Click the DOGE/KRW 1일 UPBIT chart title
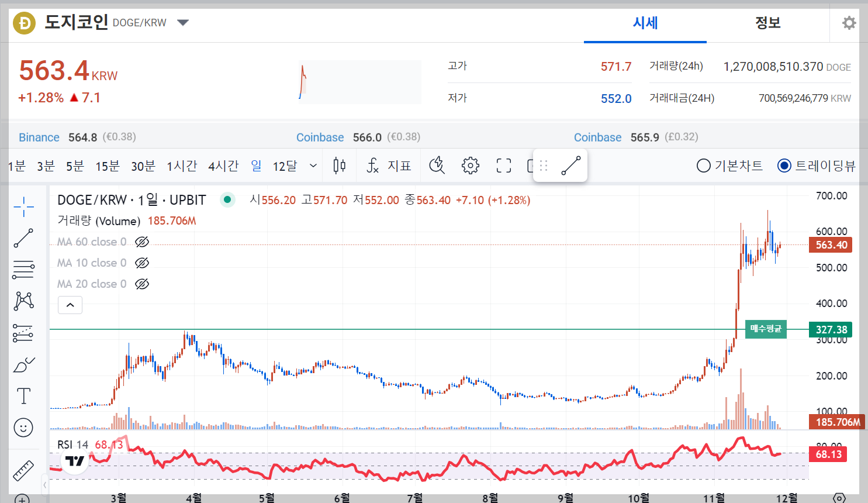The height and width of the screenshot is (503, 868). tap(132, 200)
